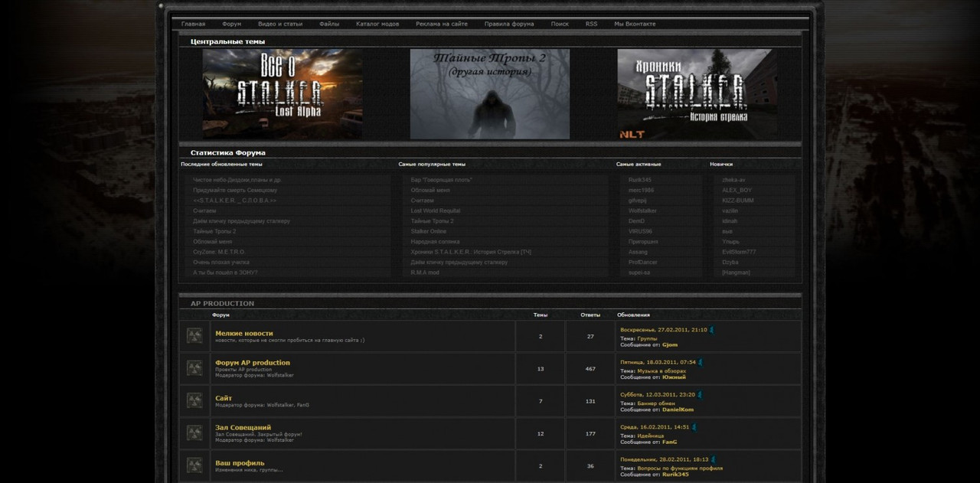Open the Хроники S.T.A.L.K.E.R. История стрелка banner
The height and width of the screenshot is (483, 980).
[697, 94]
